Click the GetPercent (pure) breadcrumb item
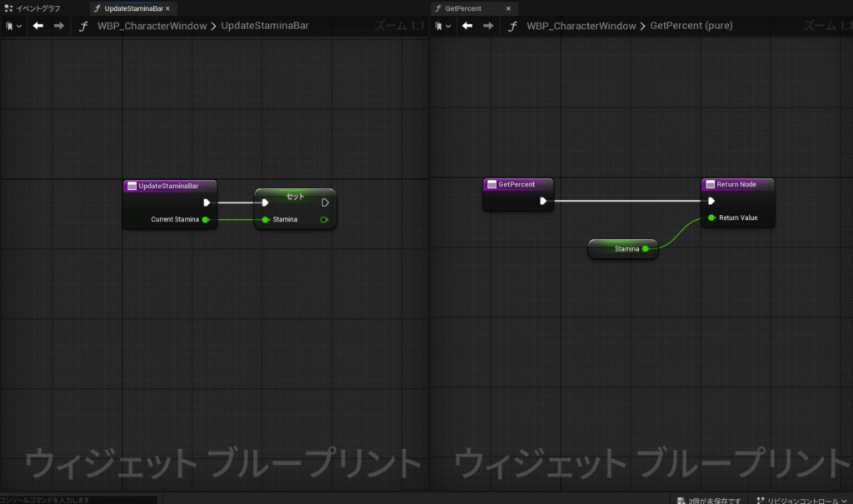Image resolution: width=853 pixels, height=504 pixels. 691,26
